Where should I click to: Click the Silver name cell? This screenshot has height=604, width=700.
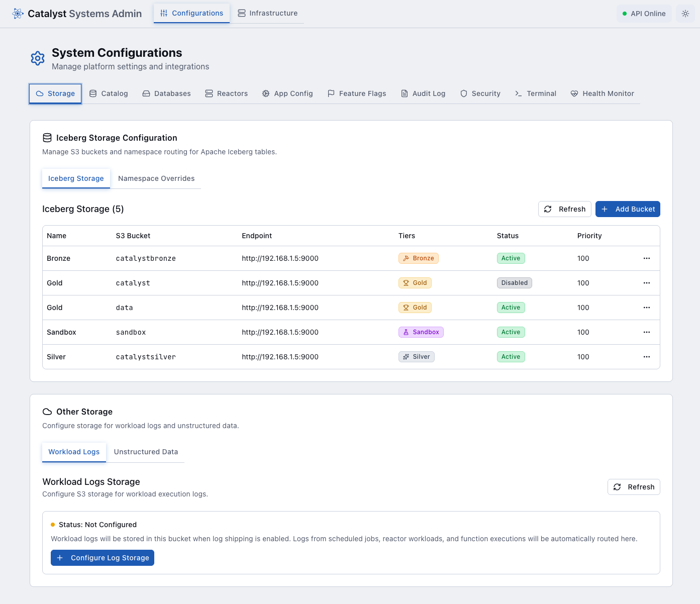pos(56,357)
